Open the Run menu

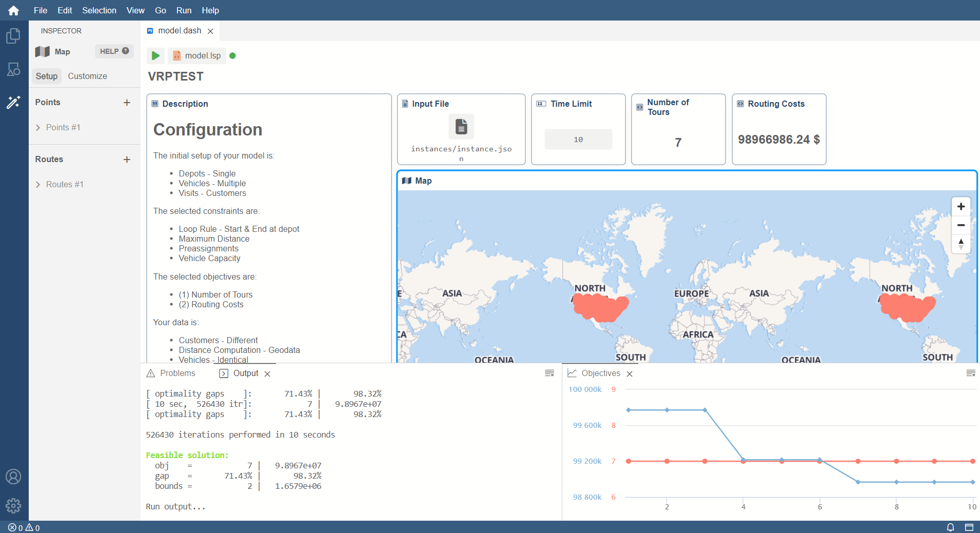point(184,10)
